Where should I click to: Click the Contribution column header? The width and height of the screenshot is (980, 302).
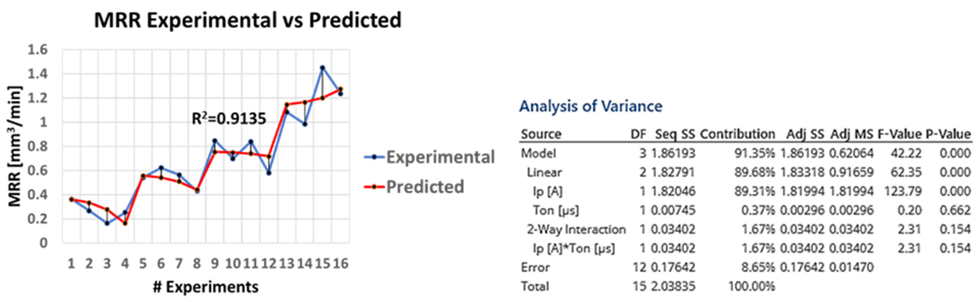pos(737,134)
